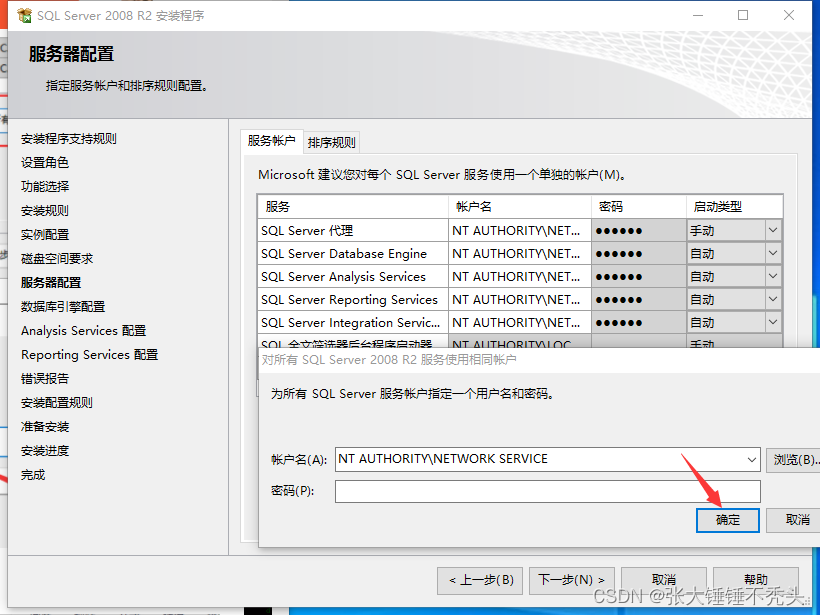Click 安装配置规则 step in sidebar
Image resolution: width=820 pixels, height=615 pixels.
(x=57, y=403)
